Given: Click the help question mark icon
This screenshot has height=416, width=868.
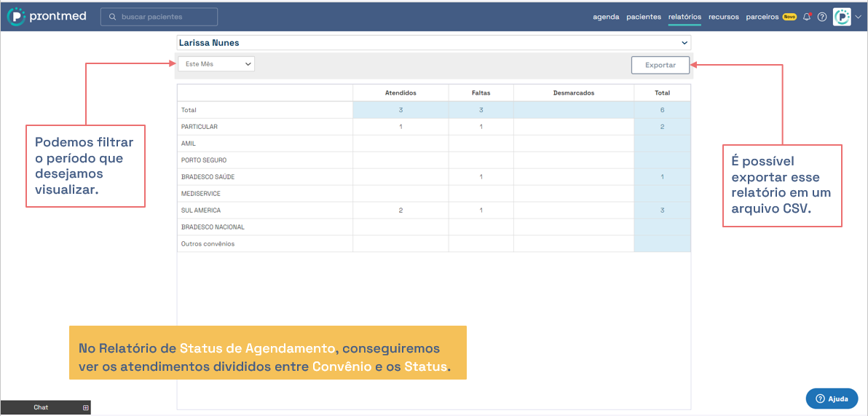Looking at the screenshot, I should pos(821,17).
